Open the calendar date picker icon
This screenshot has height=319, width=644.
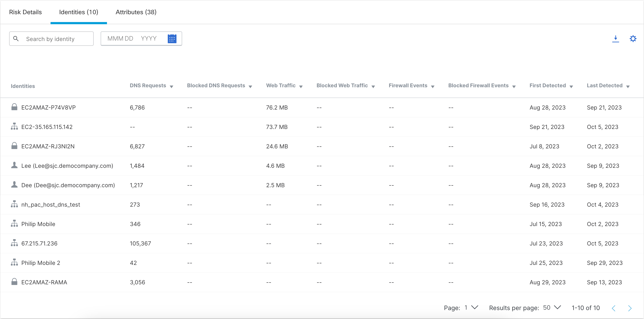172,39
